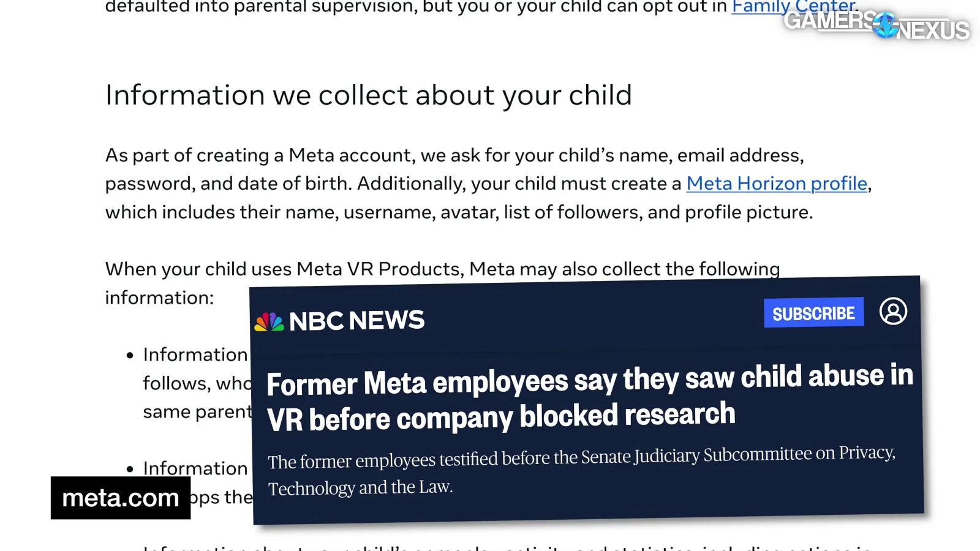This screenshot has height=551, width=980.
Task: Click the NEXUS watermark text
Action: pyautogui.click(x=933, y=31)
